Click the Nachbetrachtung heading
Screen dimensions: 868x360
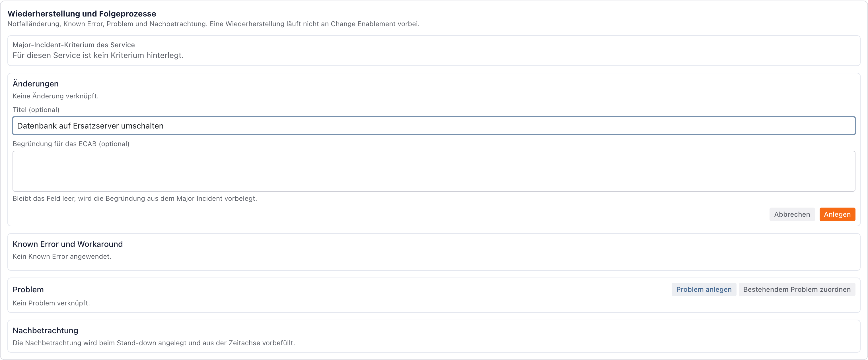46,331
